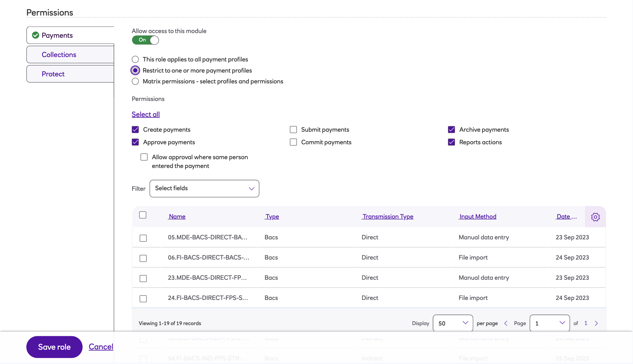633x364 pixels.
Task: Open the Display 50 per page dropdown
Action: (453, 323)
